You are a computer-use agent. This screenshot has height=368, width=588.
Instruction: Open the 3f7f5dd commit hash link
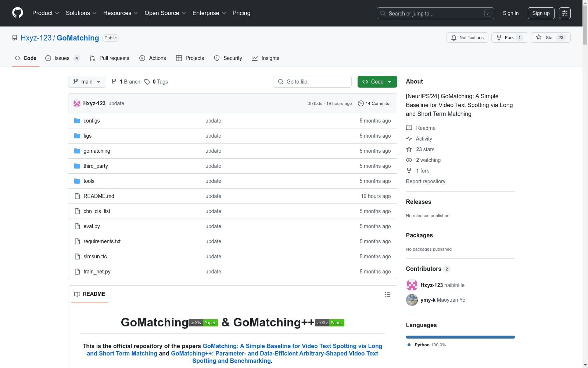click(315, 103)
